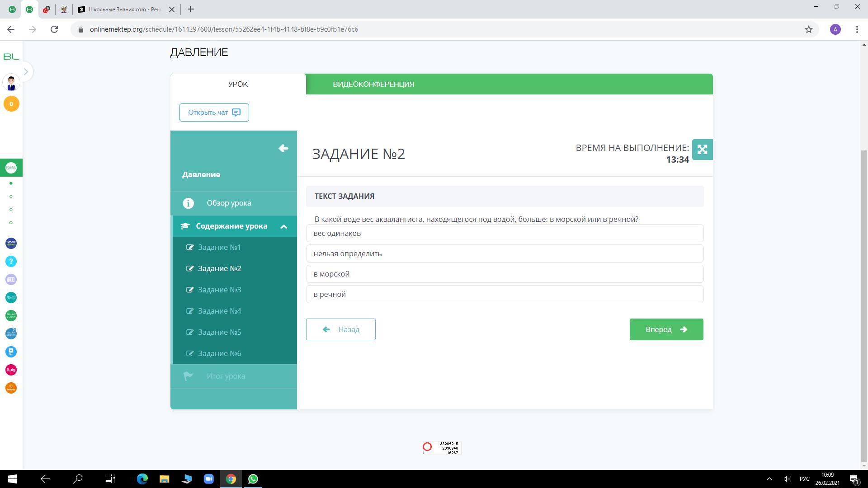Expand left sidebar with chevron arrow

point(26,71)
